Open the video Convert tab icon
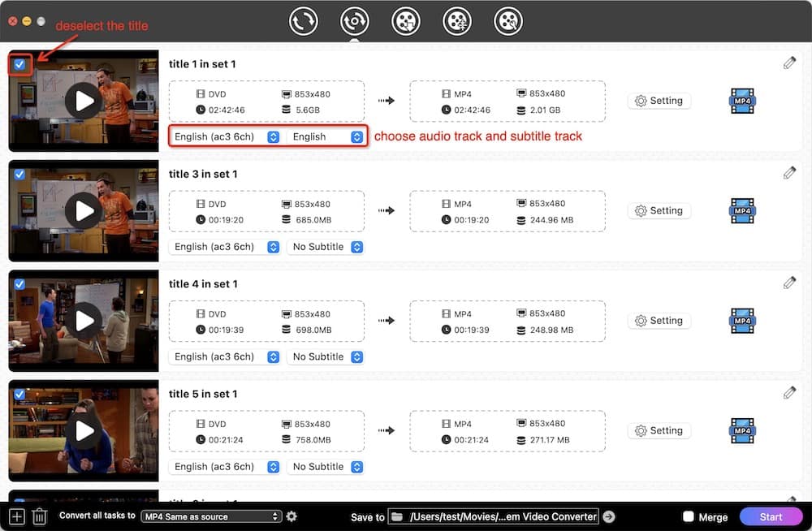Screen dimensions: 812x531 click(303, 21)
